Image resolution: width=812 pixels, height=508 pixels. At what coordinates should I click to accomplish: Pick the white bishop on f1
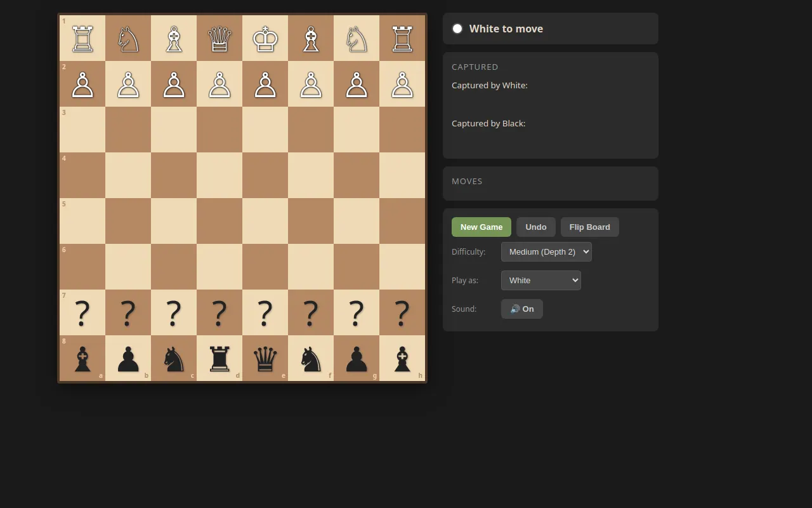311,38
